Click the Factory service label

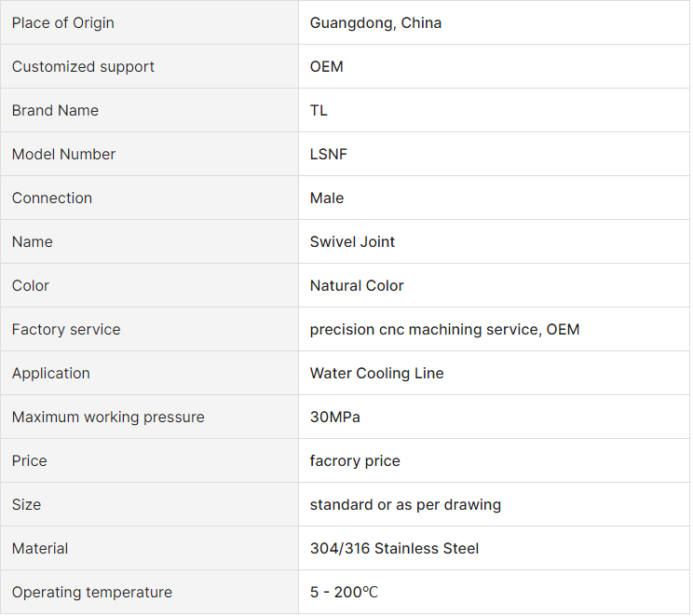[x=66, y=330]
